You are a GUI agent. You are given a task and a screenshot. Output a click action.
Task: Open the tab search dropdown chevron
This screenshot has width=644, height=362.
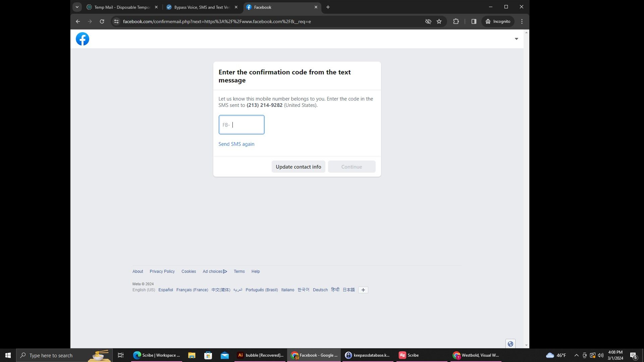pyautogui.click(x=77, y=7)
